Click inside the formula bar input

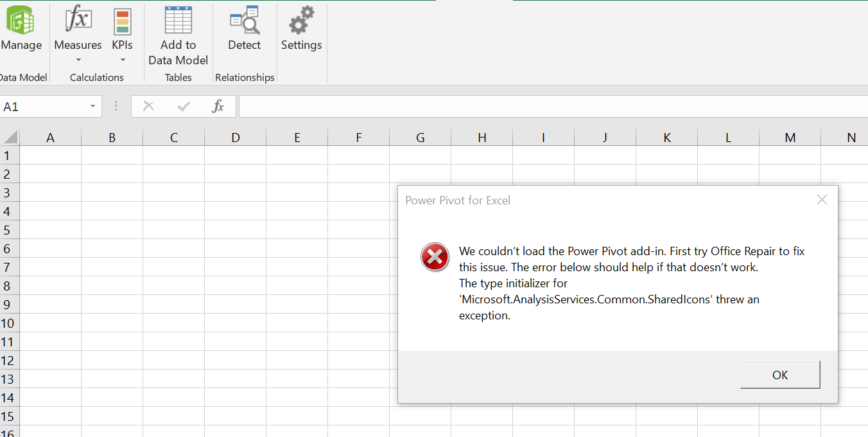(553, 107)
